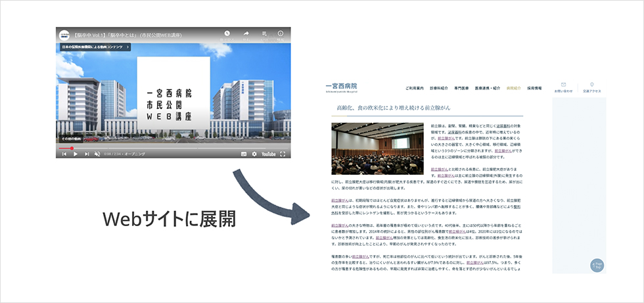Image resolution: width=644 pixels, height=303 pixels.
Task: Skip to the next video
Action: [87, 154]
